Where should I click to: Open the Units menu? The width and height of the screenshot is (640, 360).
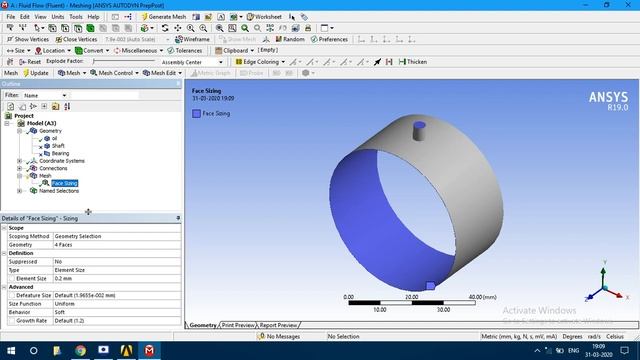[x=58, y=17]
